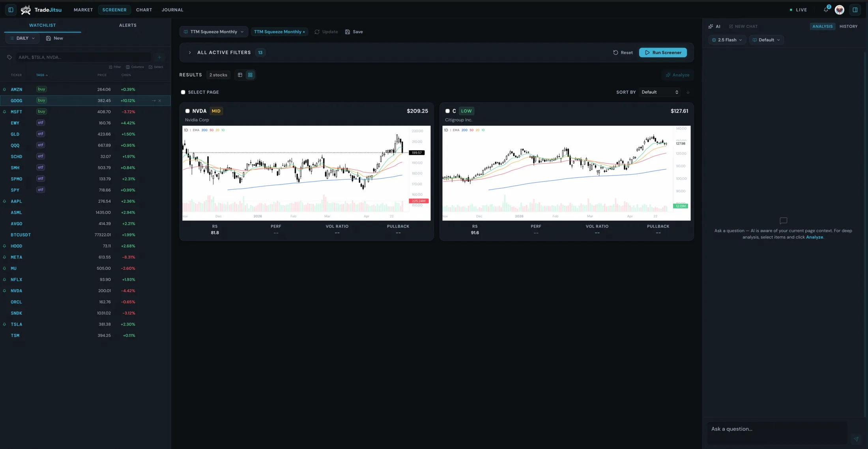Open the JOURNAL nav item

tap(172, 10)
